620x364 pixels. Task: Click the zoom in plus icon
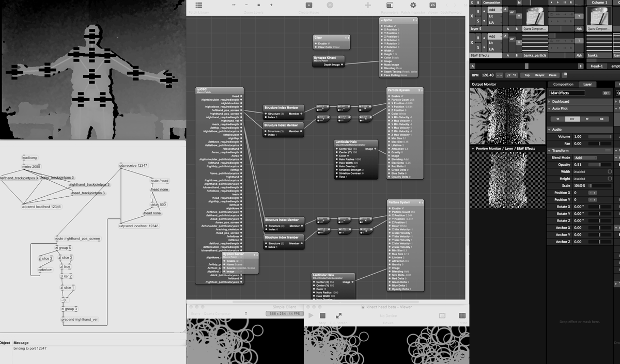[x=271, y=5]
